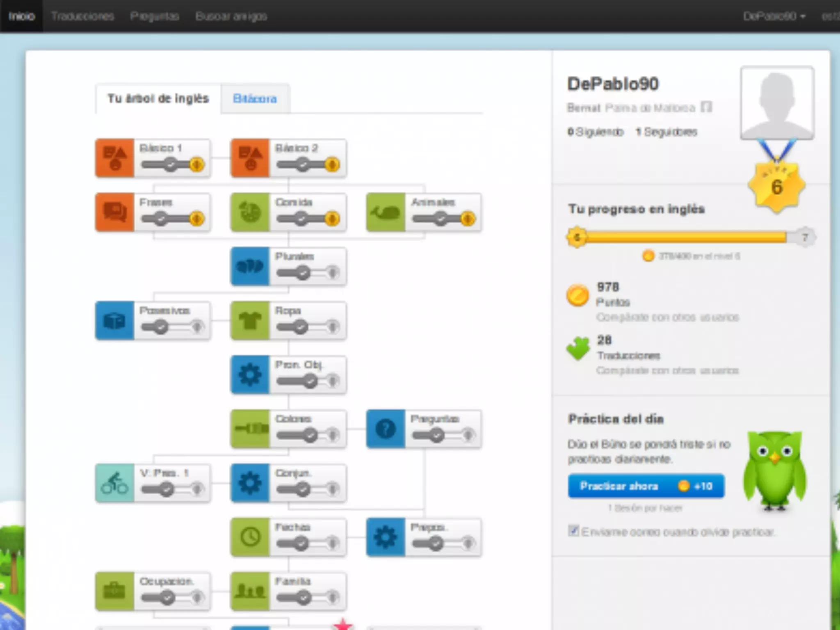
Task: Open the Frases speech bubble icon
Action: point(115,212)
